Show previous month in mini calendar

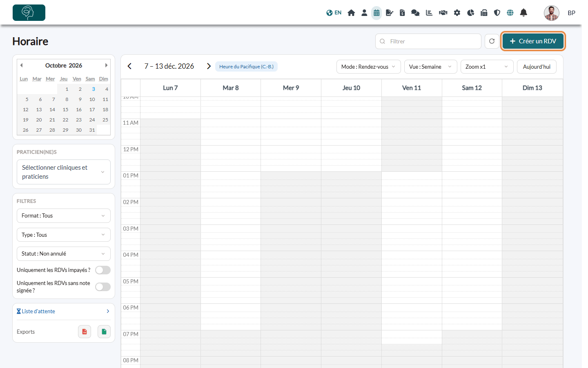[22, 65]
